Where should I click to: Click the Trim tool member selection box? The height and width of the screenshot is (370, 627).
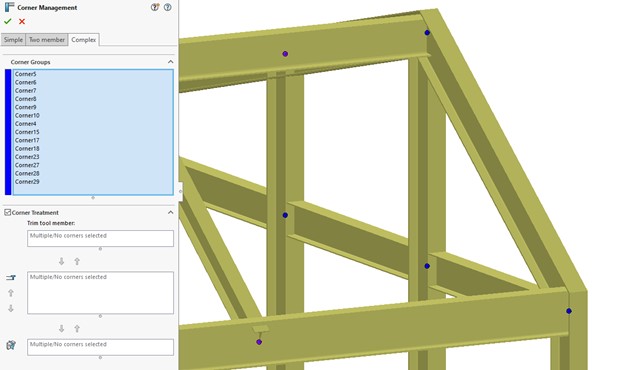tap(100, 238)
